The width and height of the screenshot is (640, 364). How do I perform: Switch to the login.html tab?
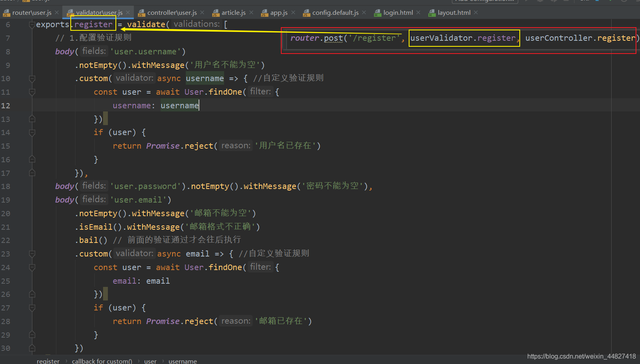[398, 13]
